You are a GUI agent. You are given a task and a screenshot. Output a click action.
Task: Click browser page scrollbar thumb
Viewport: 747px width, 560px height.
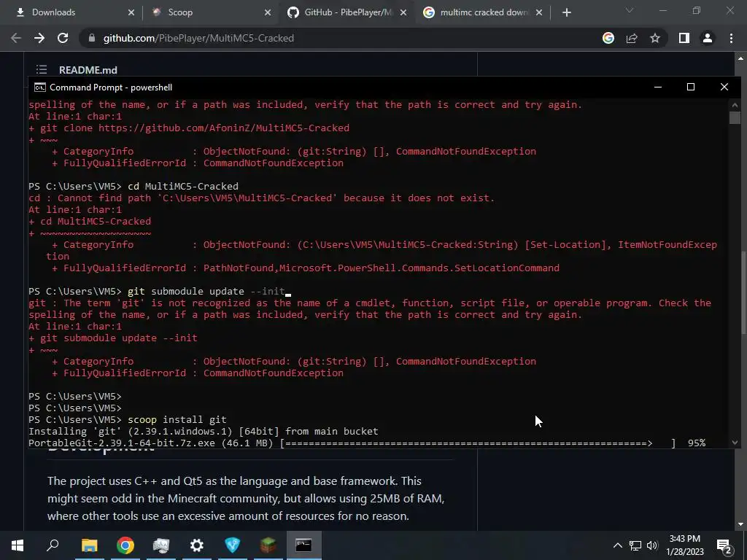pyautogui.click(x=743, y=293)
